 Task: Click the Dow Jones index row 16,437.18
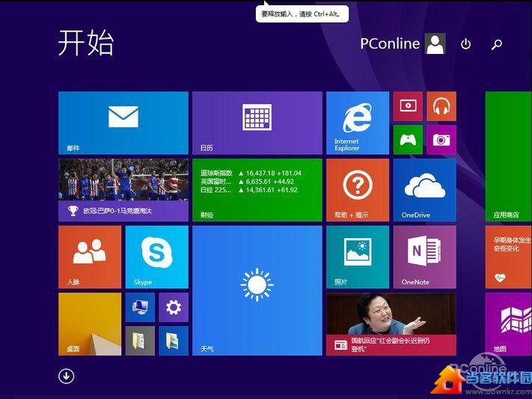[x=251, y=173]
